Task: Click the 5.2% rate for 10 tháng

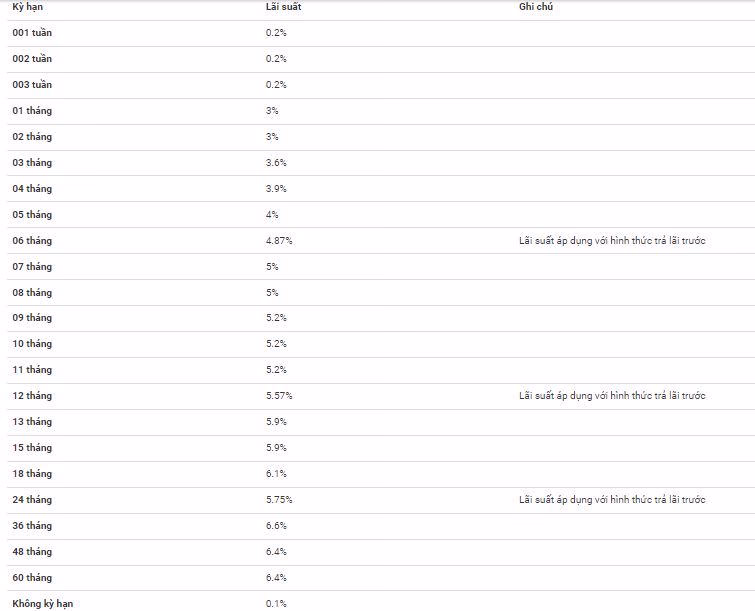Action: [x=276, y=344]
